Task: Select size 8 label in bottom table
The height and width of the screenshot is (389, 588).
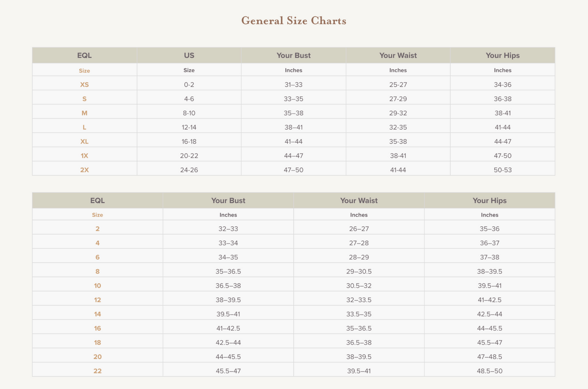Action: tap(97, 271)
